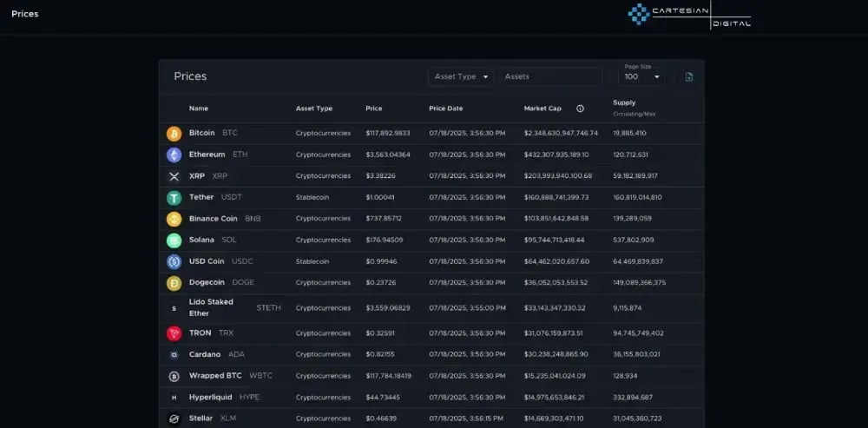Click Tether market cap $160,888,741,399.73
The height and width of the screenshot is (428, 868).
point(556,198)
